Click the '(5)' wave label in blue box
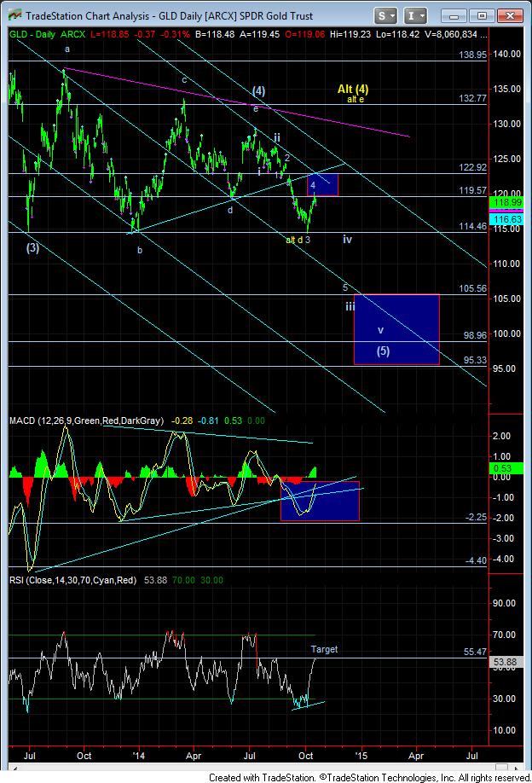This screenshot has height=783, width=532. click(383, 351)
